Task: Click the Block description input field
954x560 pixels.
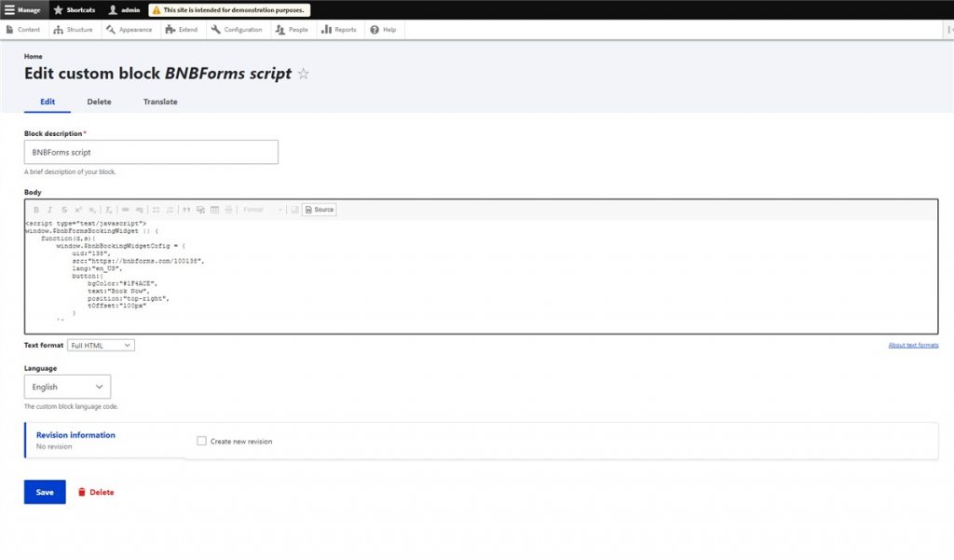Action: (x=151, y=151)
